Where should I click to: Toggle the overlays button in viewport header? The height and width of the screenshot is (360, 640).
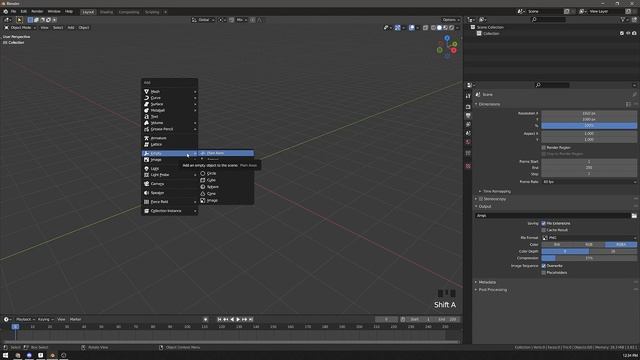coord(411,28)
